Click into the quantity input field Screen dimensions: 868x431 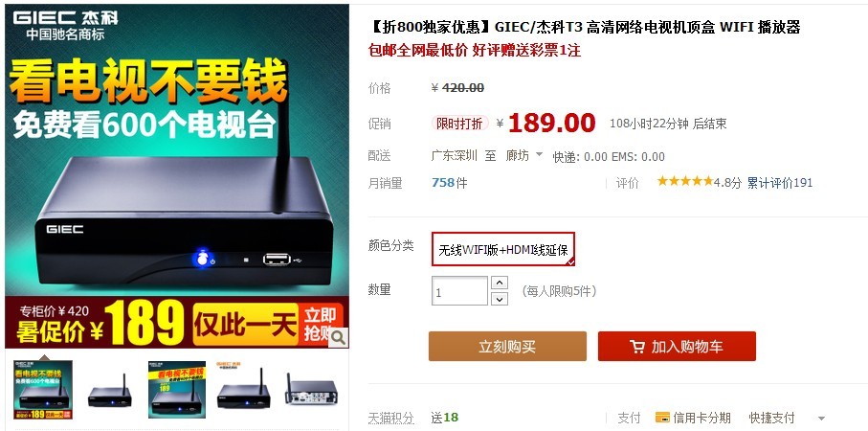tap(459, 291)
